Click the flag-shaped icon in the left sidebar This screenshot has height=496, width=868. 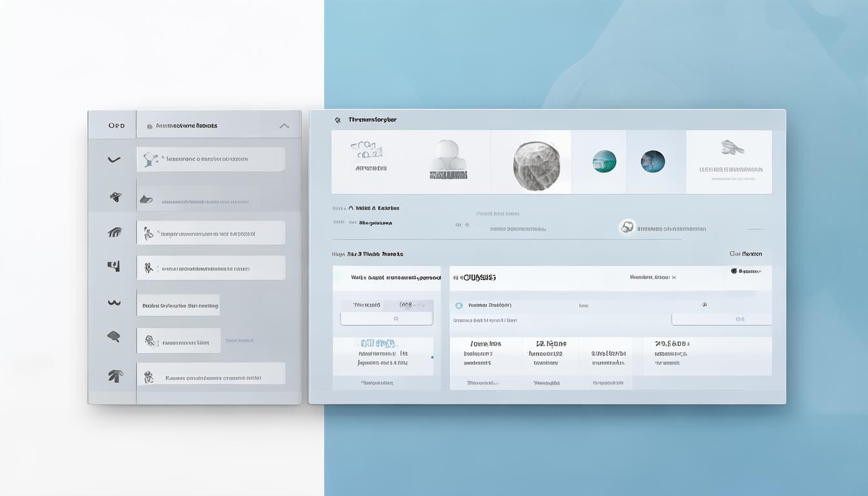(x=114, y=266)
